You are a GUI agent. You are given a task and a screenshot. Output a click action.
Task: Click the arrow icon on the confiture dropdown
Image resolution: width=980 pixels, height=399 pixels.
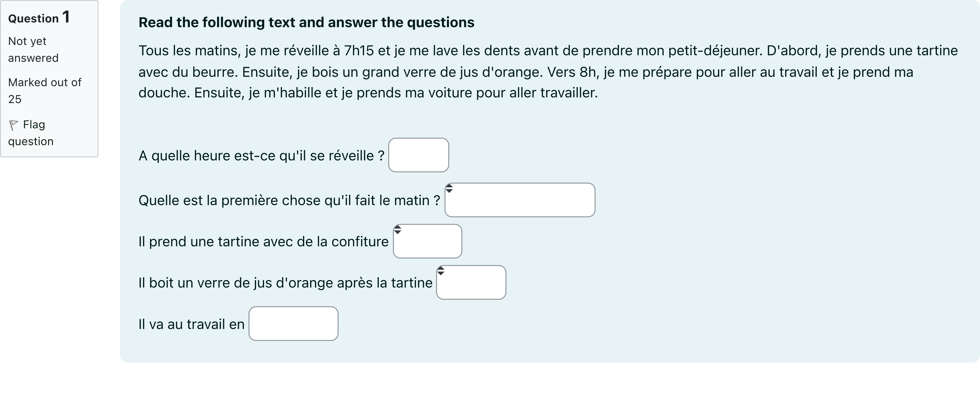click(398, 229)
